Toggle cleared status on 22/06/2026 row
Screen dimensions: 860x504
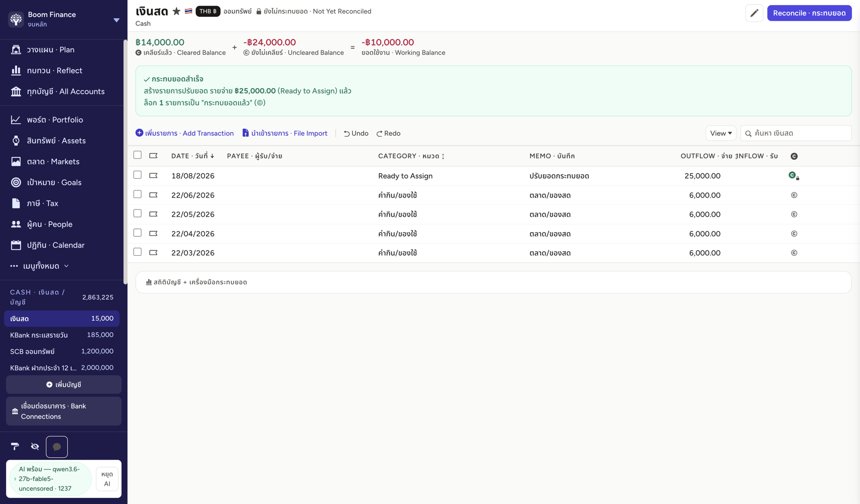coord(794,195)
